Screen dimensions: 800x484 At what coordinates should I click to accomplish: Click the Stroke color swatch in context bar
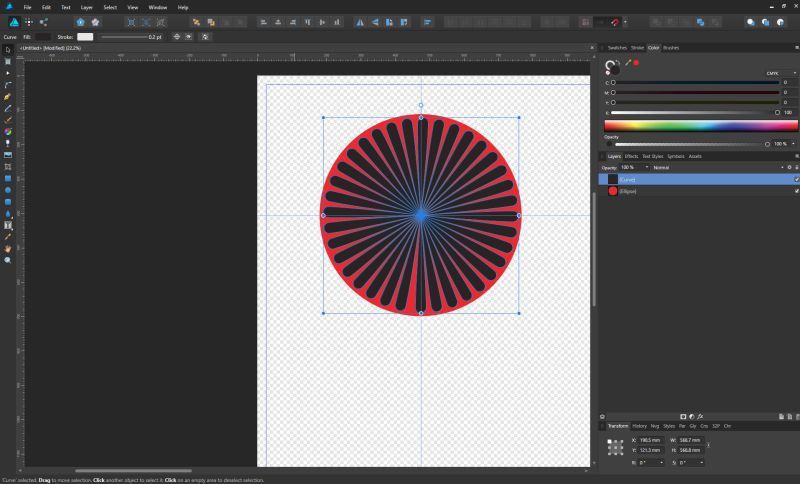[85, 37]
